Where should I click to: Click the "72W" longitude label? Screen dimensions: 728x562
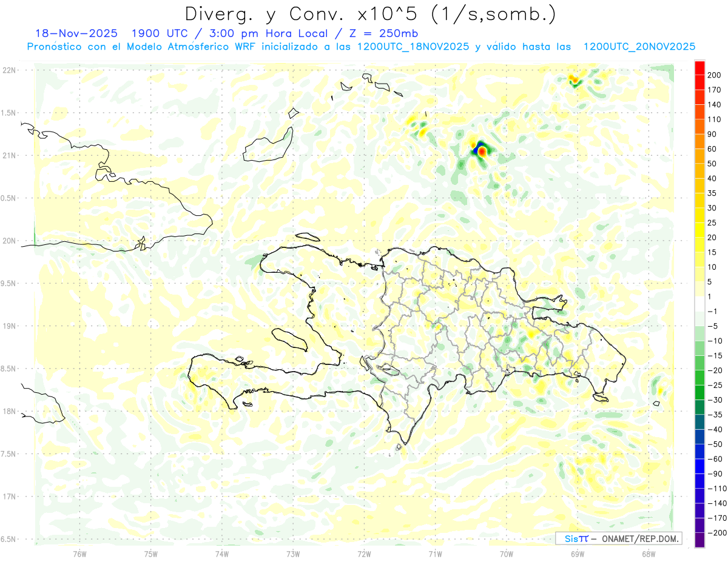click(364, 554)
